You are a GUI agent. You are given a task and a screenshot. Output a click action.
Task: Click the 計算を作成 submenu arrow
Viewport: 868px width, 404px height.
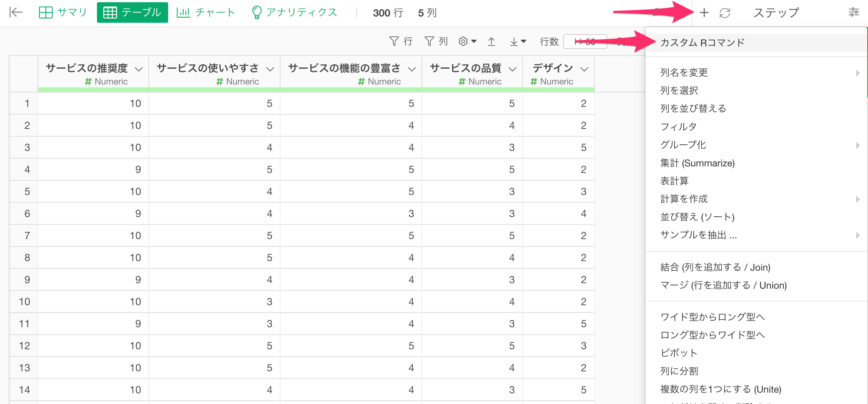pos(858,199)
